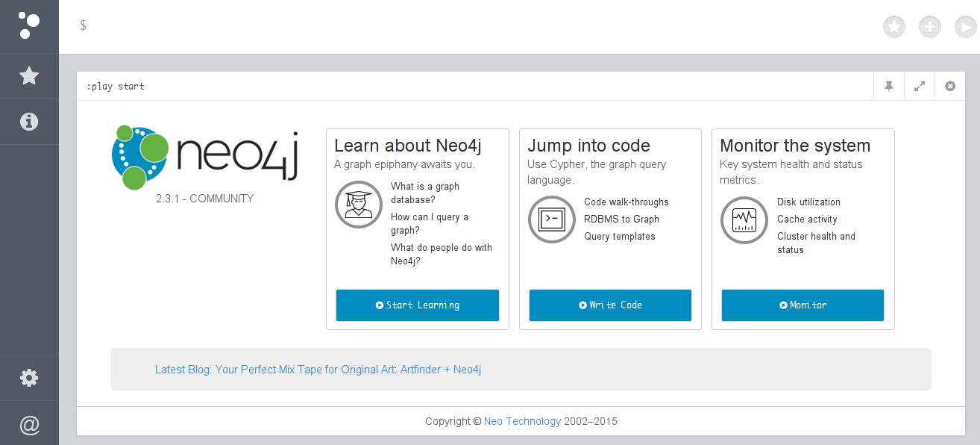Click the 'Cache activity' text
The height and width of the screenshot is (445, 980).
pos(807,220)
